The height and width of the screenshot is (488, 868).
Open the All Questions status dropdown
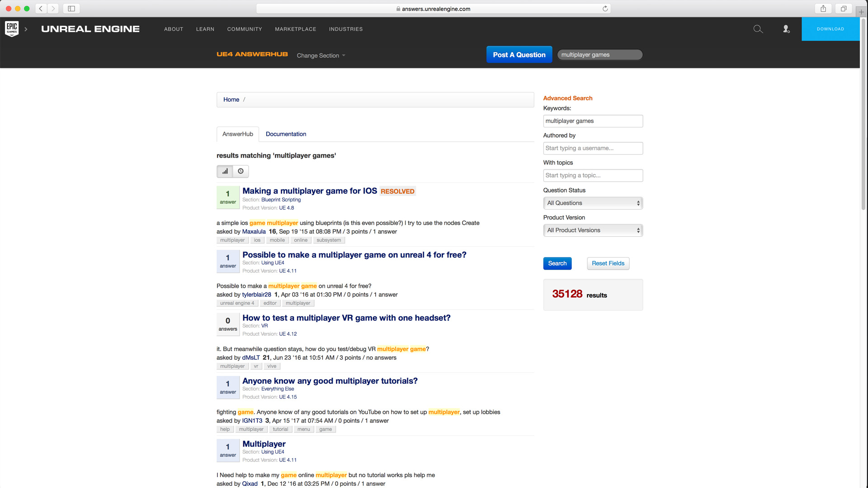pos(593,203)
